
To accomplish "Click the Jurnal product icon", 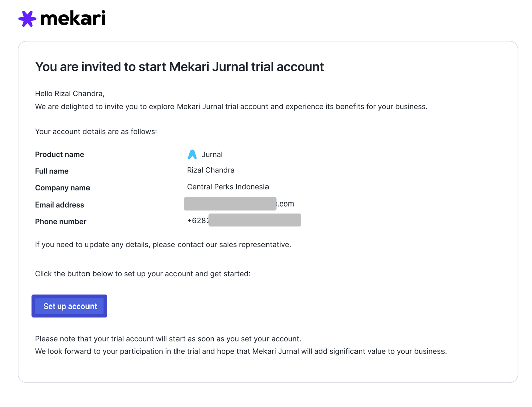I will click(192, 154).
